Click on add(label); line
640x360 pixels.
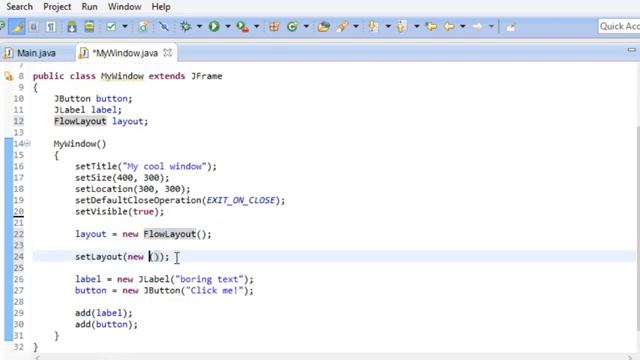pyautogui.click(x=104, y=313)
